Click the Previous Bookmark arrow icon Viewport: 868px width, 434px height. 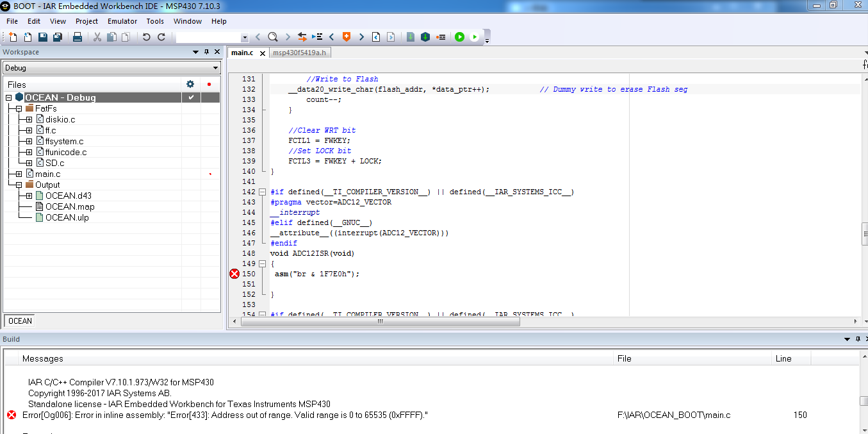click(332, 37)
